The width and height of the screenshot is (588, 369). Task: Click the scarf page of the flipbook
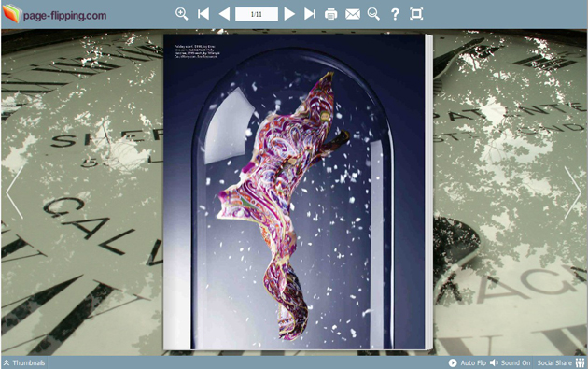pos(294,192)
